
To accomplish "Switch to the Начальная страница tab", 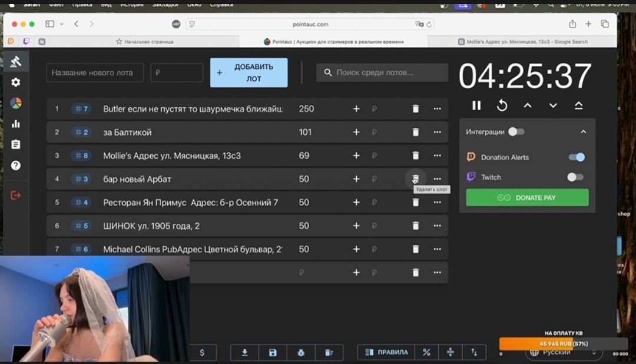I will [144, 41].
